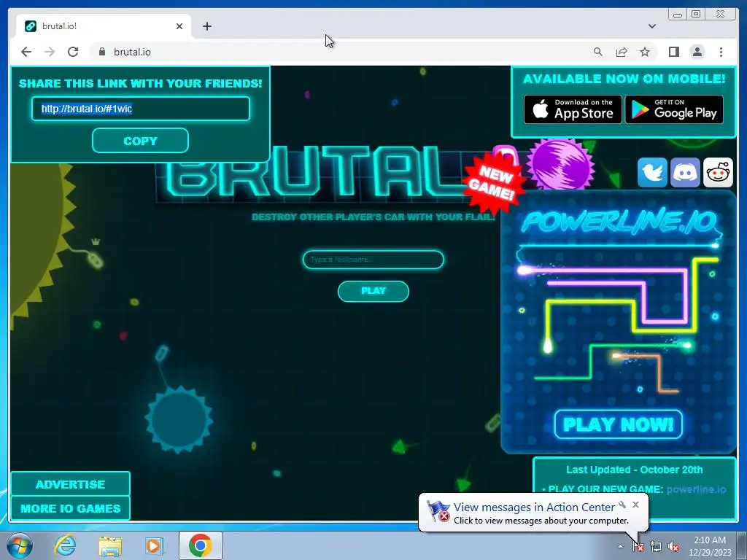The image size is (747, 560).
Task: Close the Action Center notification balloon
Action: click(x=636, y=505)
